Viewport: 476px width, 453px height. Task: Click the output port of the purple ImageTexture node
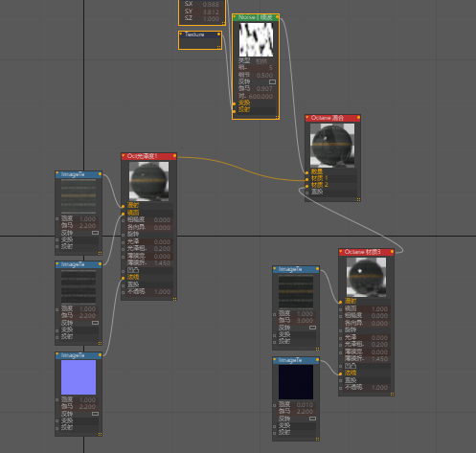pos(100,355)
